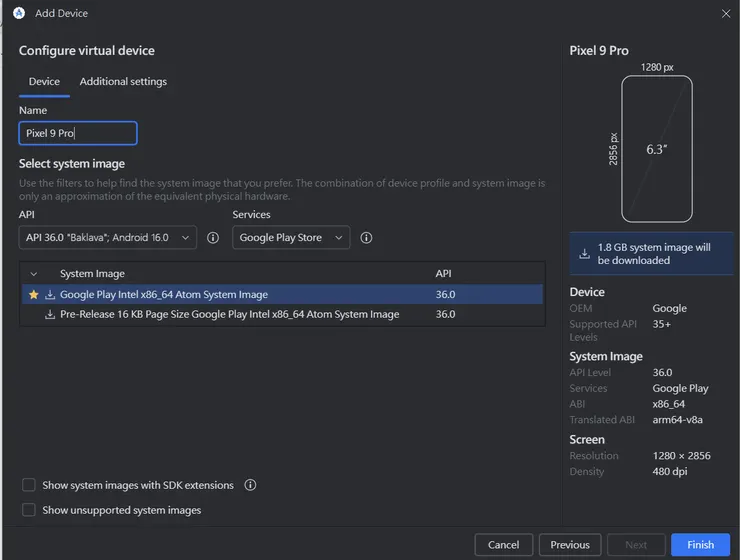Select the Device tab

[44, 82]
